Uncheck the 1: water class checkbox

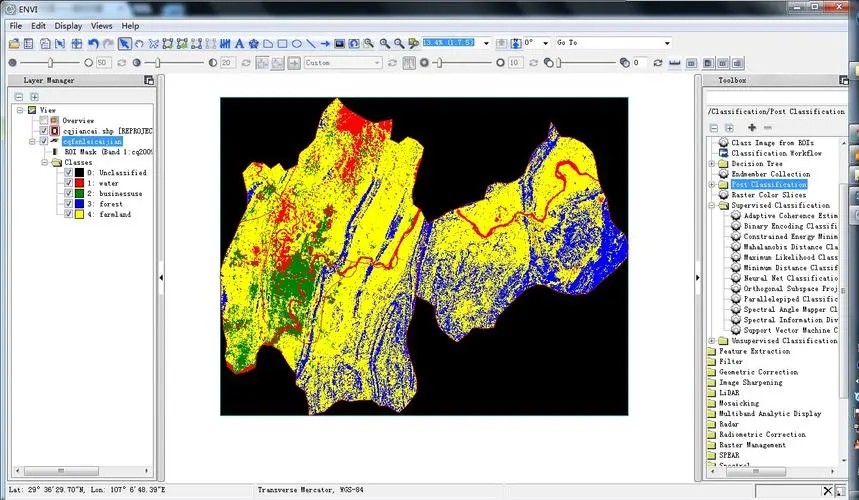(x=68, y=183)
